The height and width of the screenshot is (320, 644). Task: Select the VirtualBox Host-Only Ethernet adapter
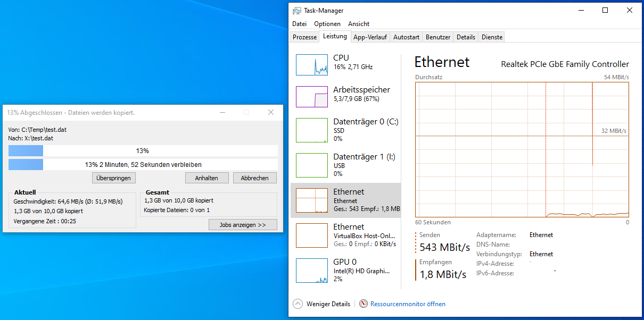pos(311,235)
